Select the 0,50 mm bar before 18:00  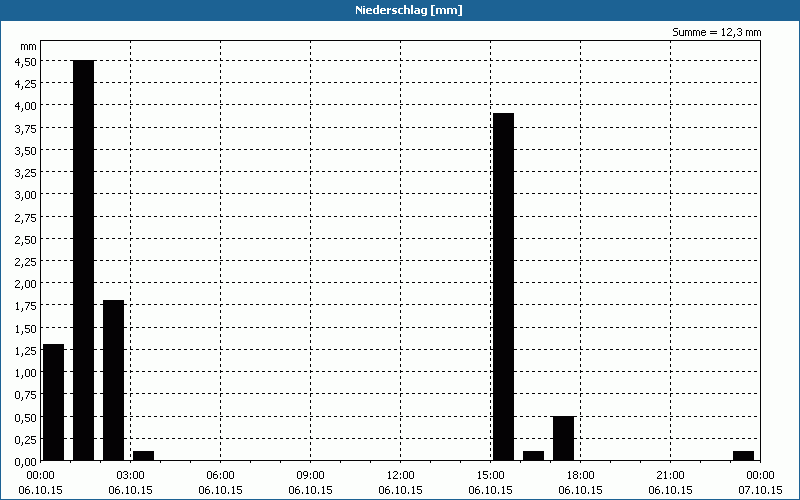tap(563, 439)
